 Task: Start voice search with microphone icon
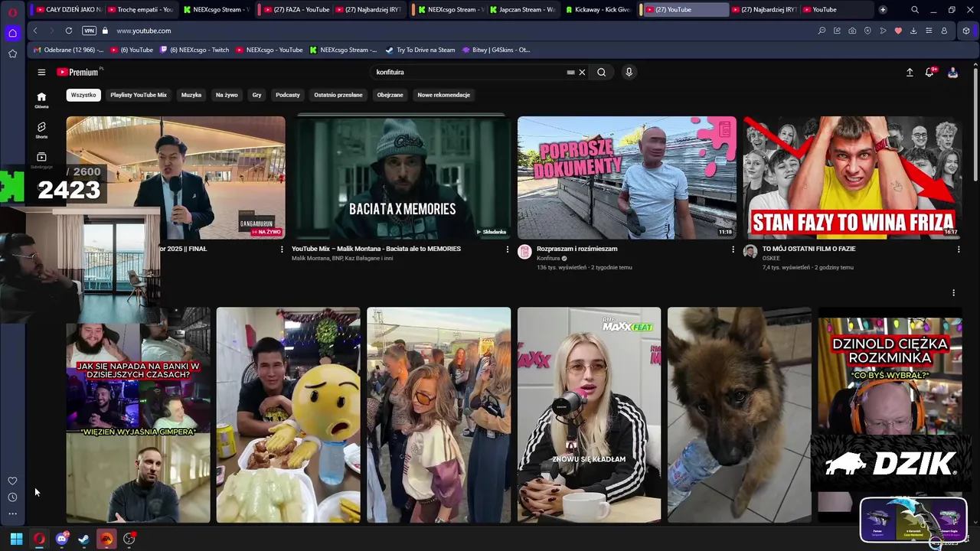(x=629, y=72)
